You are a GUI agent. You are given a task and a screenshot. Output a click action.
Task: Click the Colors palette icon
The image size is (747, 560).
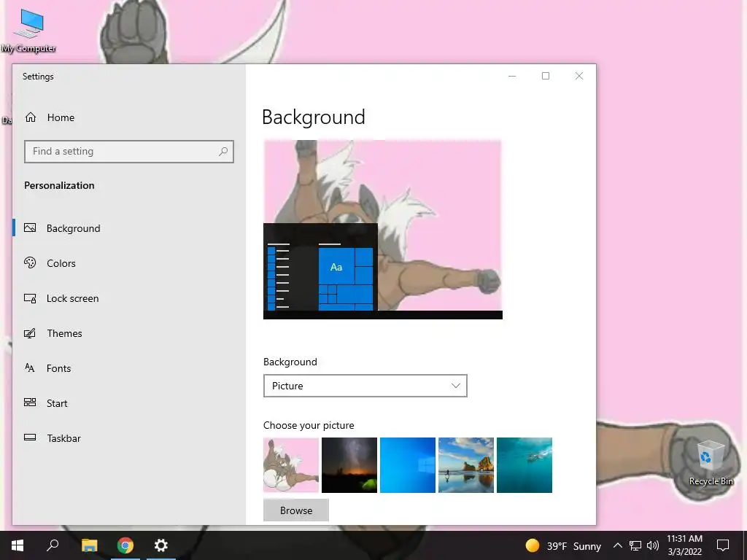30,262
